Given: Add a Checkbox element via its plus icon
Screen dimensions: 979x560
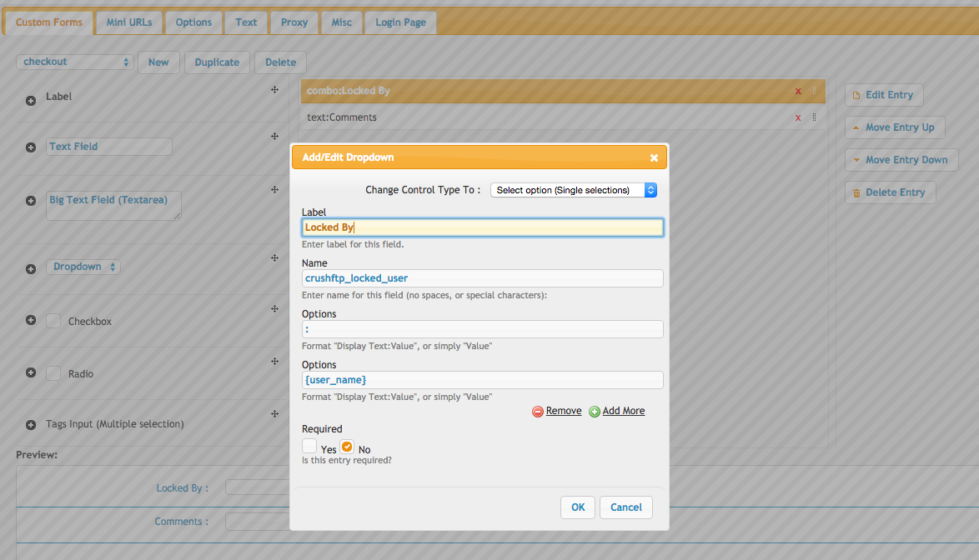Looking at the screenshot, I should click(31, 320).
